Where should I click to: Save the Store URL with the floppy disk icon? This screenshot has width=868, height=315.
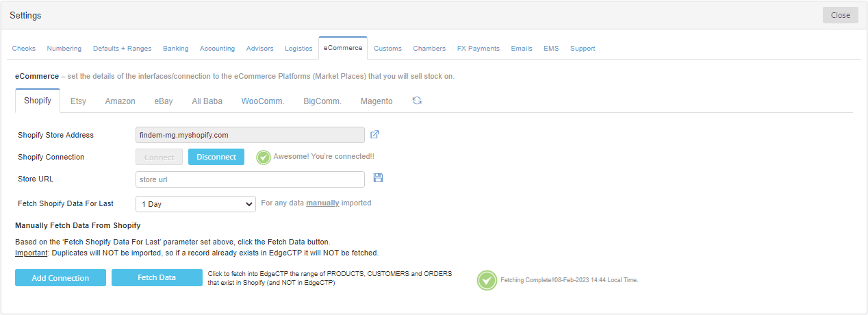pos(378,178)
